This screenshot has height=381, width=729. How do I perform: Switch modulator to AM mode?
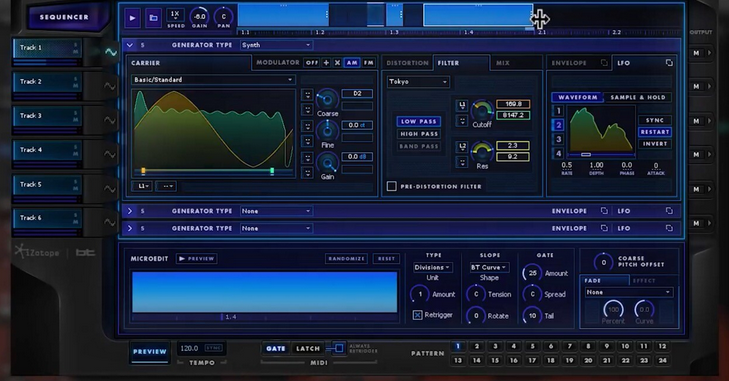click(x=352, y=62)
